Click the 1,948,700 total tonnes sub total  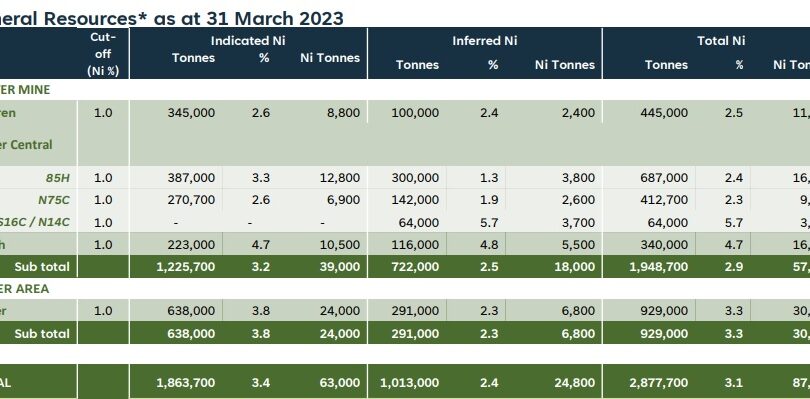click(658, 267)
